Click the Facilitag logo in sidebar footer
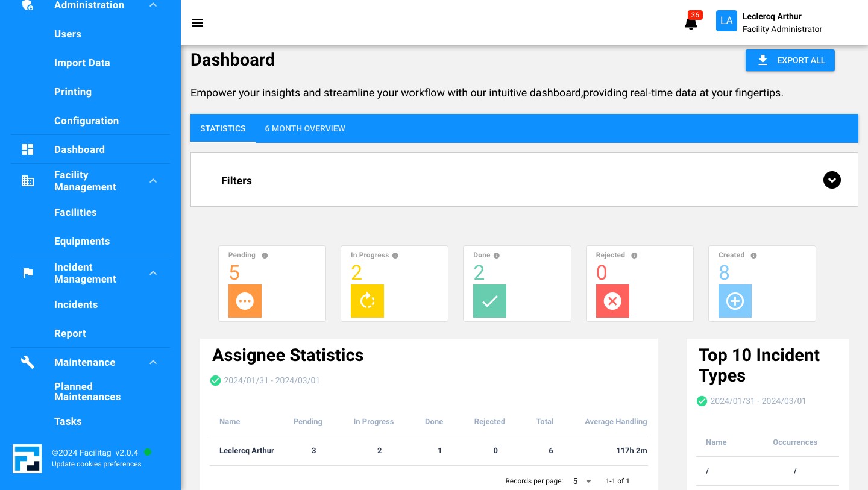This screenshot has width=868, height=490. point(27,459)
